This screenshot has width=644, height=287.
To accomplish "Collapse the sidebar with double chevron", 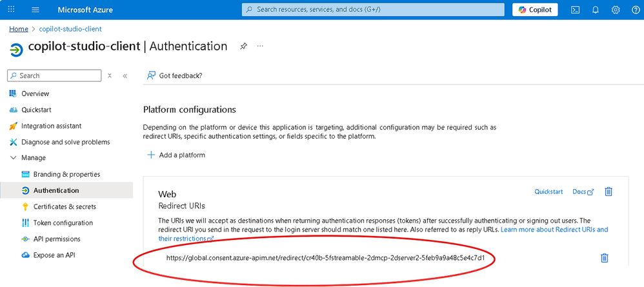I will click(125, 75).
